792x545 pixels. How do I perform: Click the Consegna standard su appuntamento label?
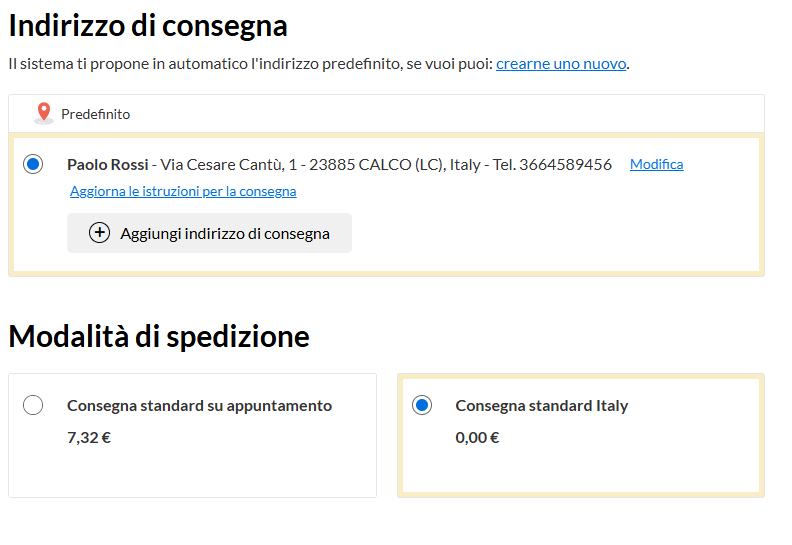200,406
